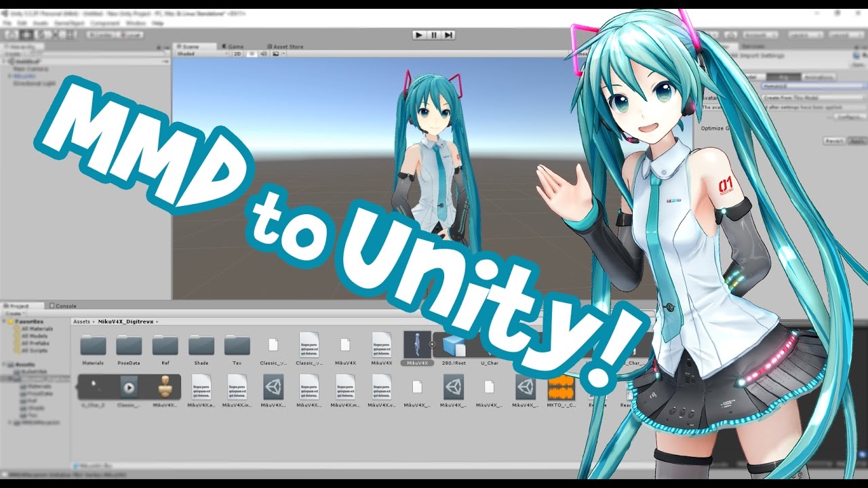
Task: Click the Play button
Action: (419, 35)
